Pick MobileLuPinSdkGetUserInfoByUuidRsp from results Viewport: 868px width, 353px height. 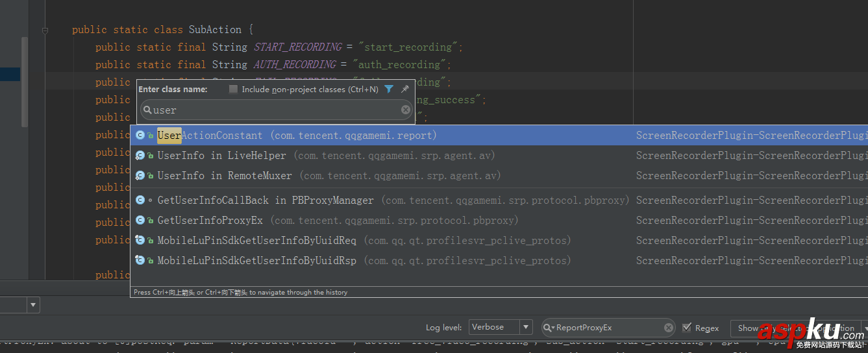256,260
